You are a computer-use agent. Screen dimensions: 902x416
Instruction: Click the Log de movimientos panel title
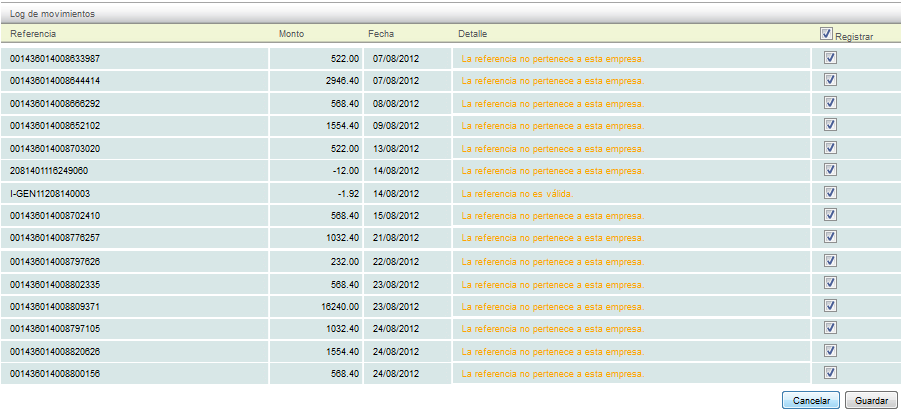click(x=52, y=14)
